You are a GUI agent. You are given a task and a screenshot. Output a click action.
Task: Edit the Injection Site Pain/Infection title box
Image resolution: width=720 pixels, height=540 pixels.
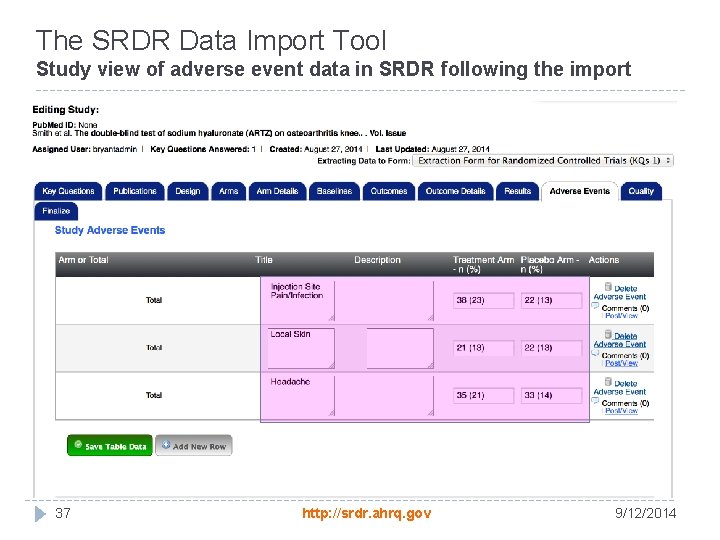301,301
